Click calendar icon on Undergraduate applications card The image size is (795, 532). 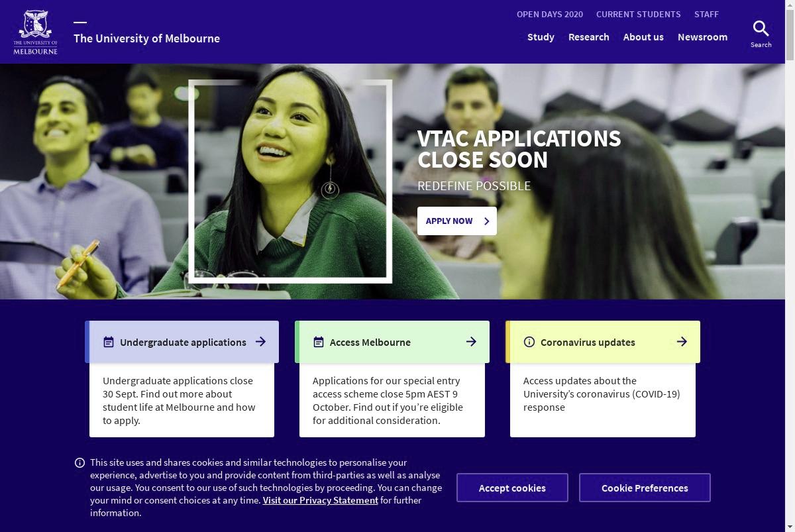109,342
